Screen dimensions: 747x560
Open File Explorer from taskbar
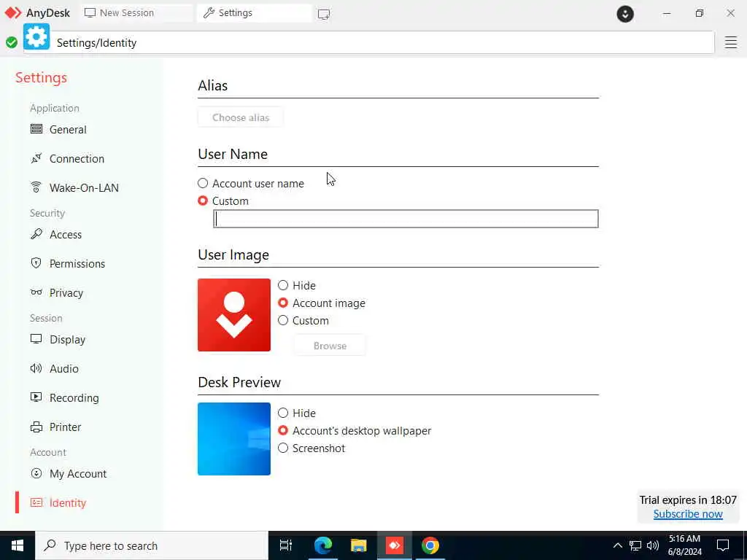[x=359, y=545]
